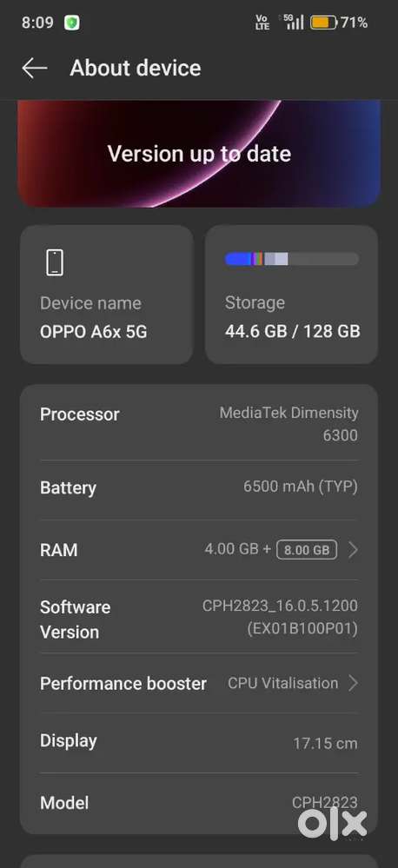Screen dimensions: 398x868
Task: Select the Battery 6500 mAh row
Action: [199, 488]
